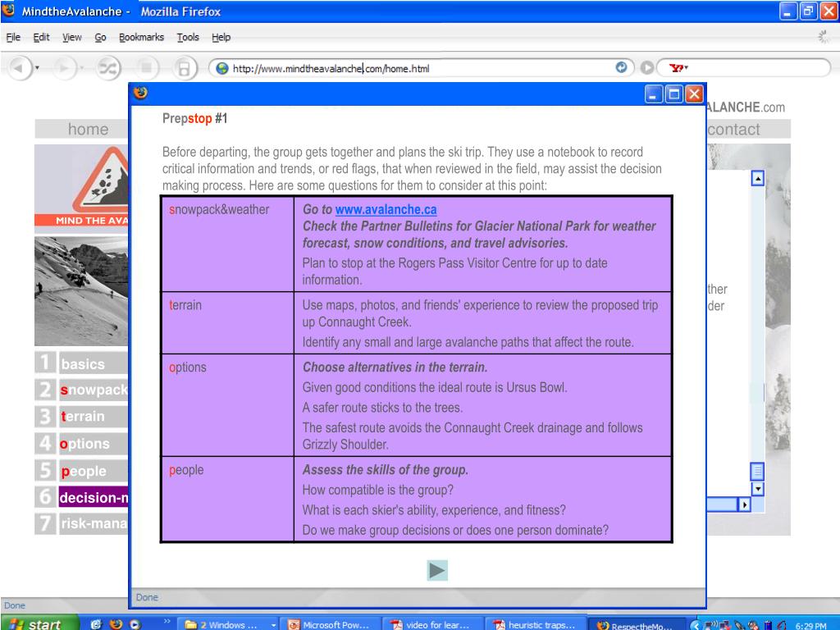The image size is (840, 630).
Task: Click the blue refresh icon inside address bar
Action: click(621, 67)
